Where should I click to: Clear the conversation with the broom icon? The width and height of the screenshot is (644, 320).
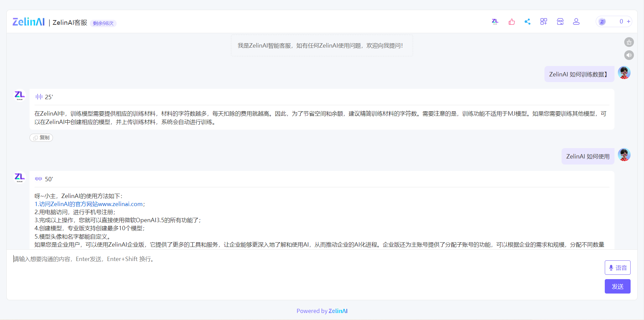pyautogui.click(x=629, y=42)
